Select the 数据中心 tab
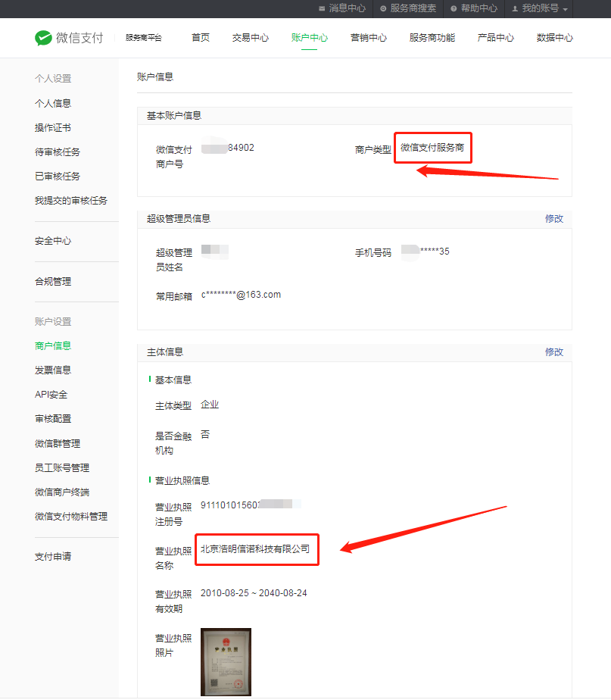The image size is (611, 700). (x=554, y=38)
